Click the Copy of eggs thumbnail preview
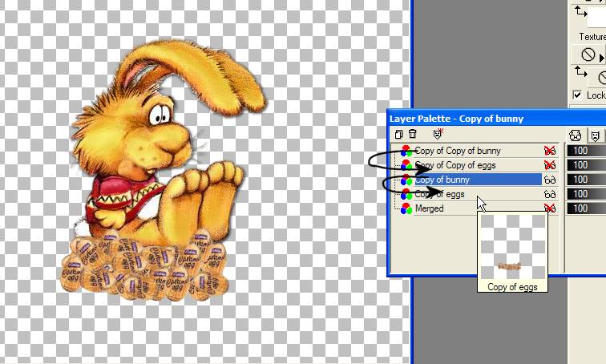This screenshot has width=606, height=364. [513, 247]
